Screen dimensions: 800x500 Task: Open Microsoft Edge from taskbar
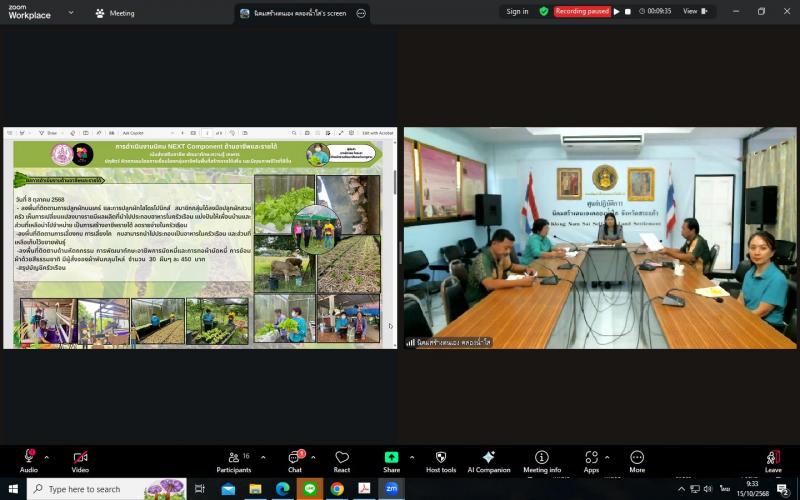point(282,489)
